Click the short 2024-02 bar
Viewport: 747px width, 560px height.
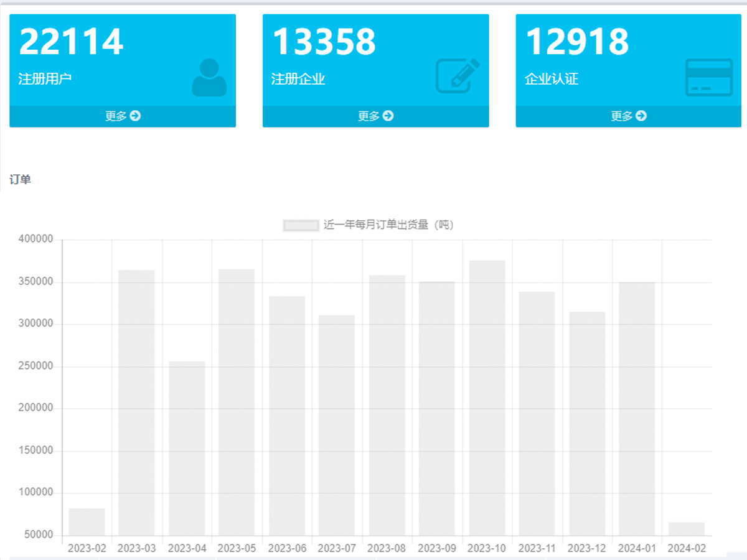click(x=687, y=529)
